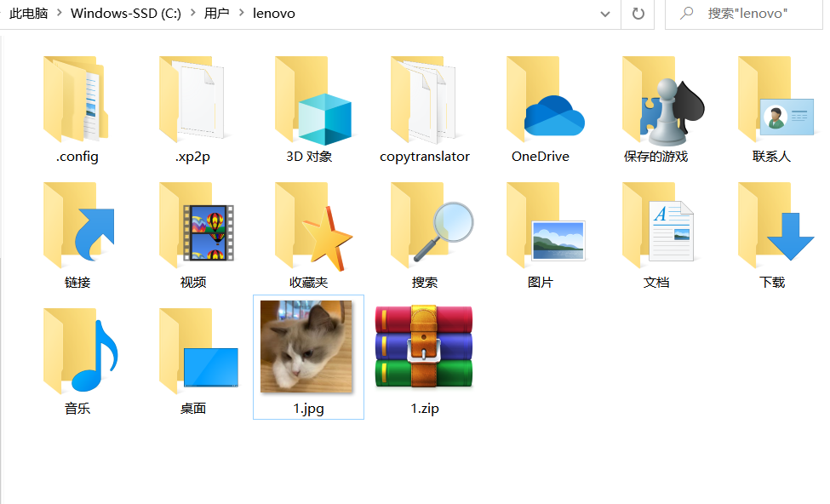Click the copytranslator name label
The width and height of the screenshot is (830, 504).
[425, 157]
